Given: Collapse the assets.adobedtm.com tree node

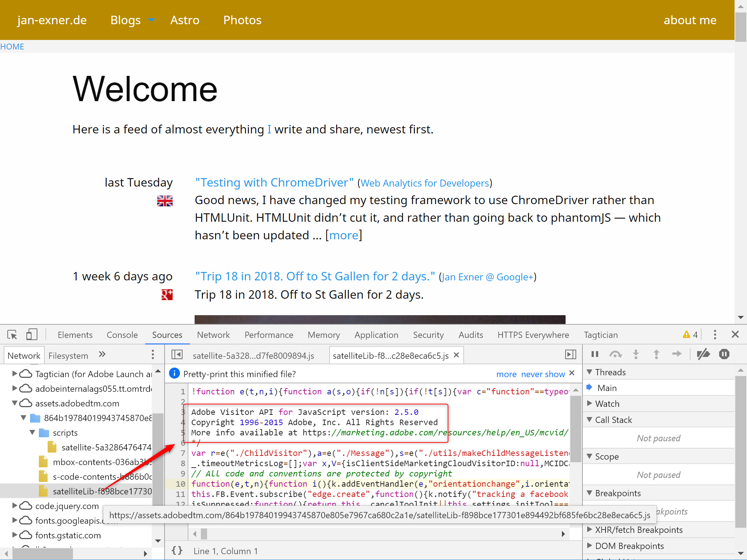Looking at the screenshot, I should coord(15,403).
